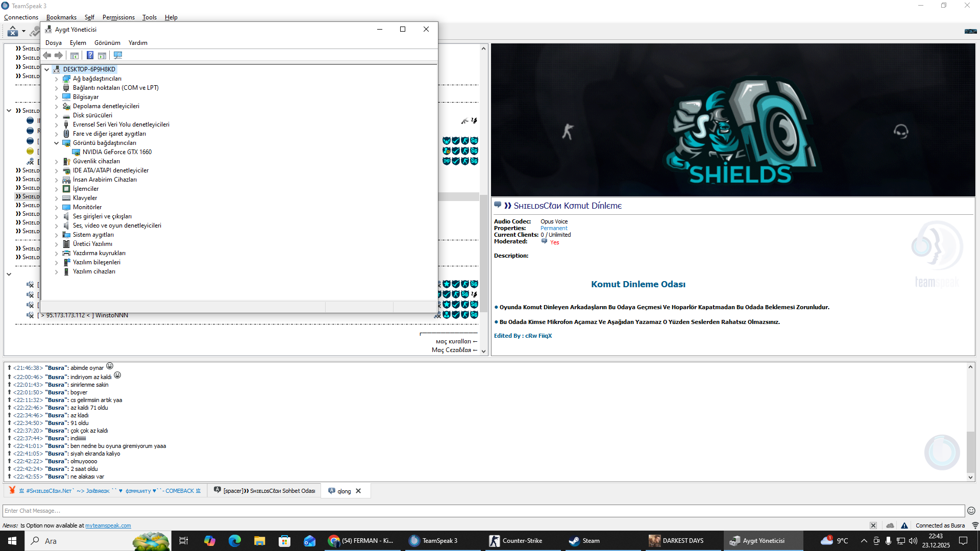The width and height of the screenshot is (980, 551).
Task: Open Windows Start menu
Action: (x=12, y=541)
